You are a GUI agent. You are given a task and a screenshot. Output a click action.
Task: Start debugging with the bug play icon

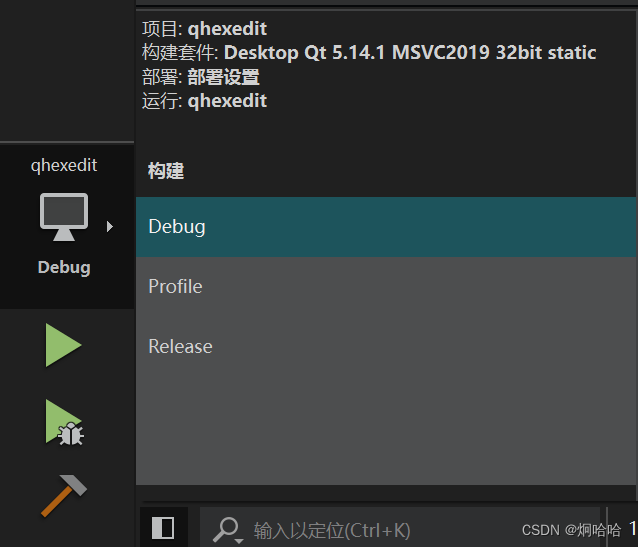pos(64,422)
